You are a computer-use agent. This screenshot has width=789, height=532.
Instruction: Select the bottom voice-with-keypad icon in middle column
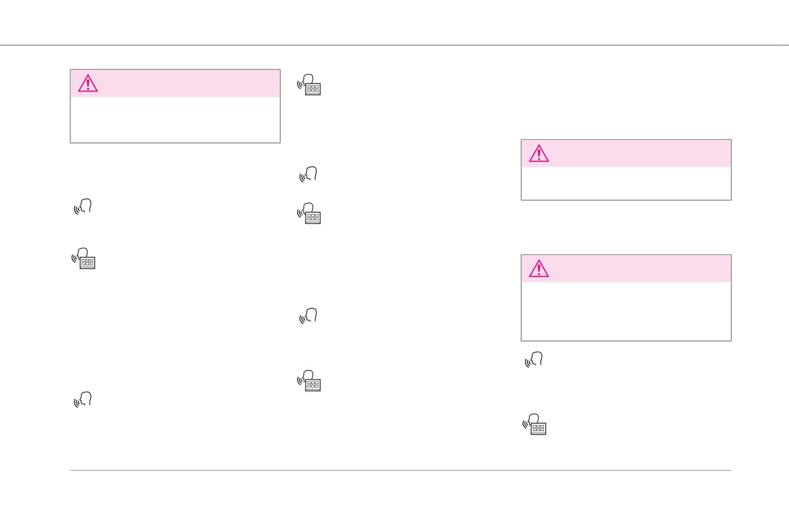309,380
